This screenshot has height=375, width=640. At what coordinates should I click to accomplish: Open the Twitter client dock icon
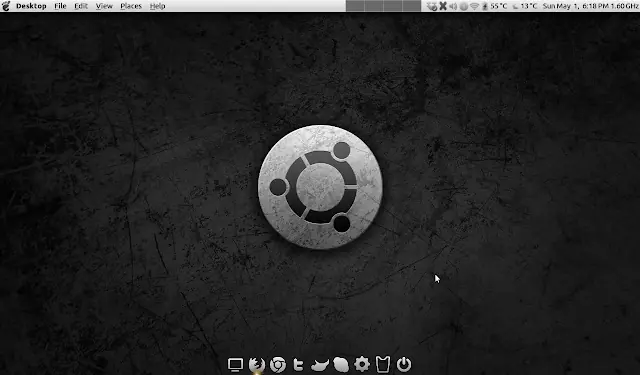pos(298,364)
